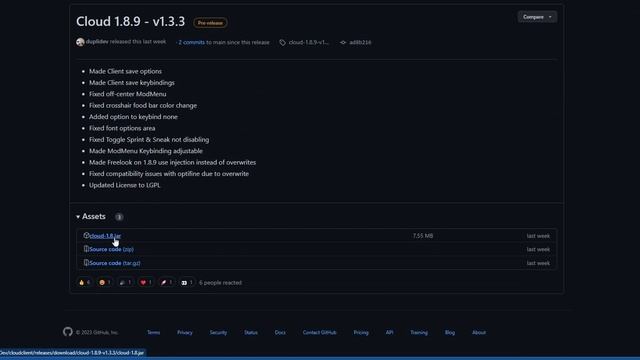Viewport: 640px width, 360px height.
Task: Click "Updated License to LGPL" note
Action: pos(124,185)
